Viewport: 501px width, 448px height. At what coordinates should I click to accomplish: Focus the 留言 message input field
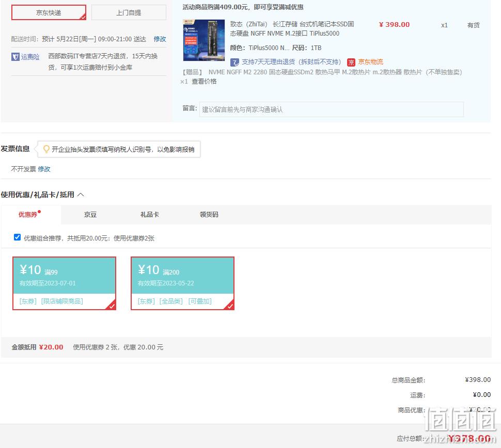332,109
